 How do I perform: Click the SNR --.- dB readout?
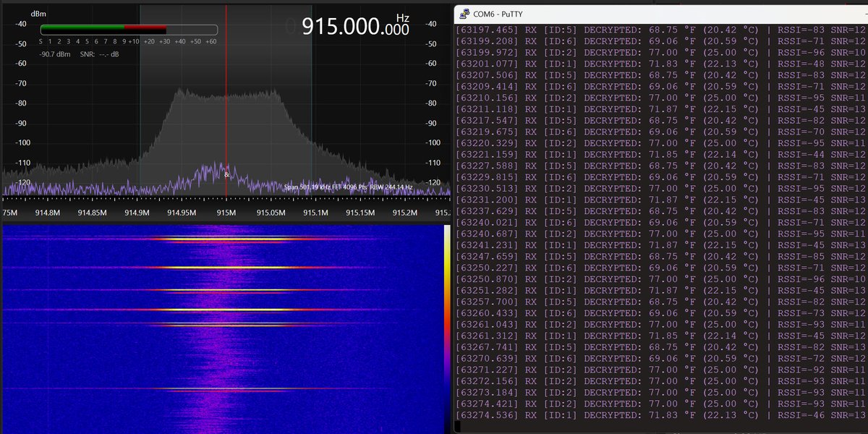click(99, 54)
